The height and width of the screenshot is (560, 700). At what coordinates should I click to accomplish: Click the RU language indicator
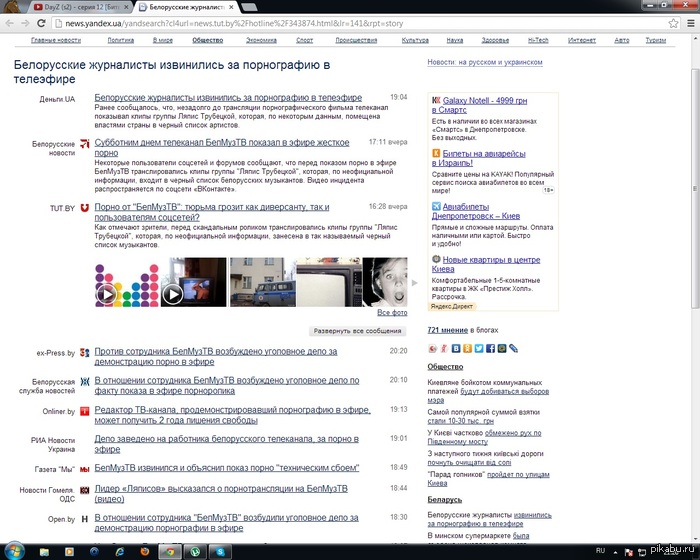click(x=600, y=551)
